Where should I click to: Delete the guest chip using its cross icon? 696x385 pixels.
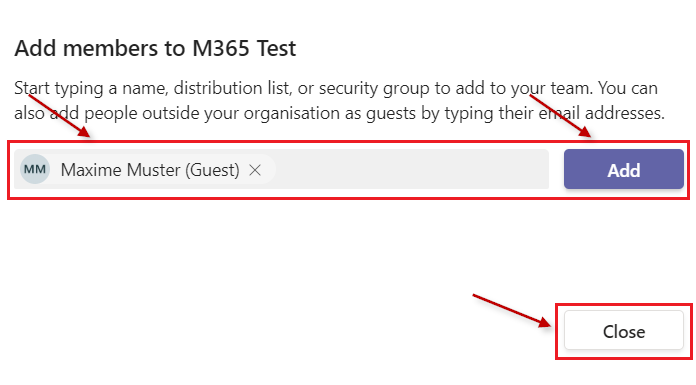[x=255, y=170]
